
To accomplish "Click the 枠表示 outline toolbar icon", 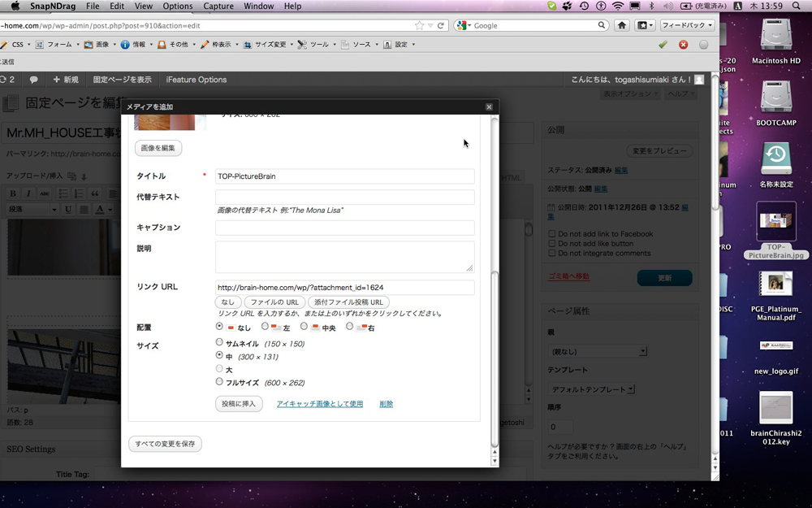I will pyautogui.click(x=205, y=45).
